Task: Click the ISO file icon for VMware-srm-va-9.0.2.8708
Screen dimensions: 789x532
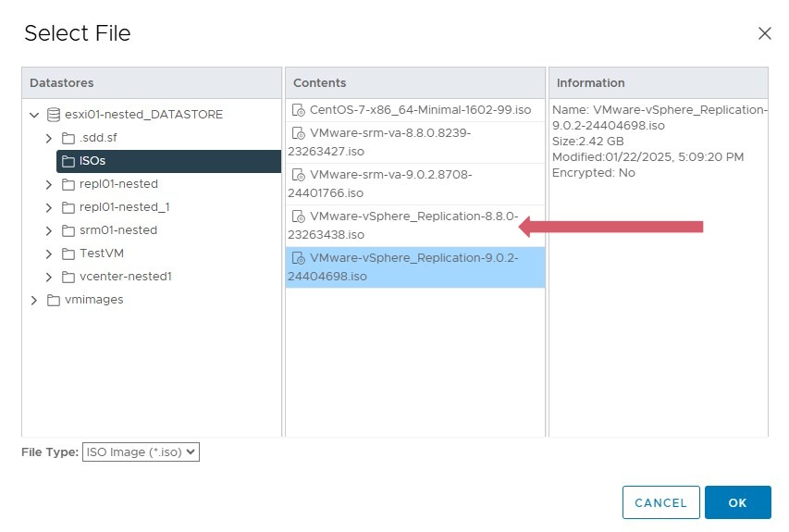Action: pyautogui.click(x=299, y=175)
